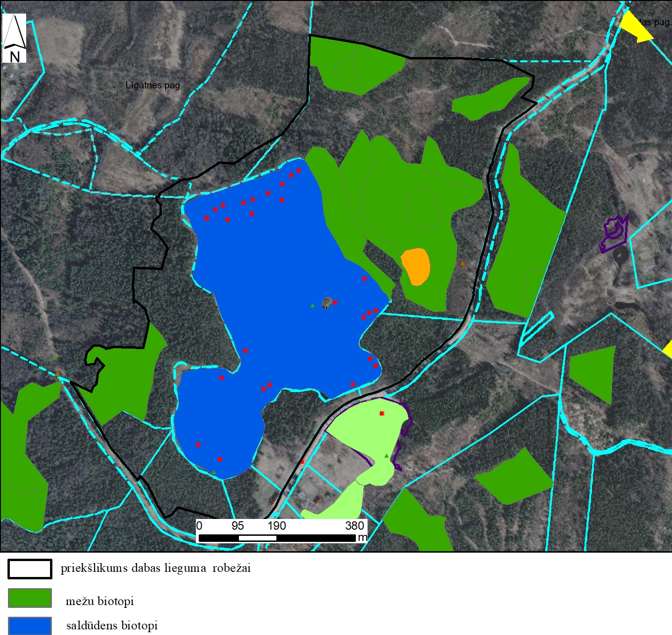Select the purple outlined shape east of the road

[x=614, y=233]
